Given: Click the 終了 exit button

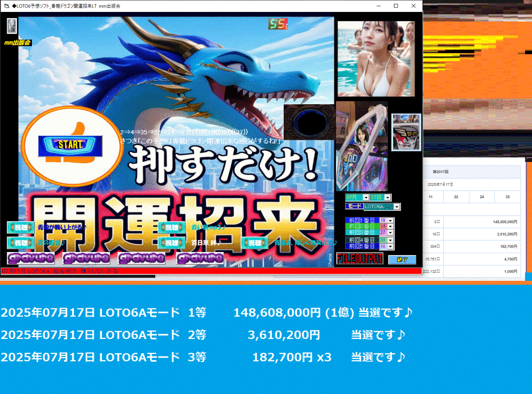Looking at the screenshot, I should click(x=402, y=260).
